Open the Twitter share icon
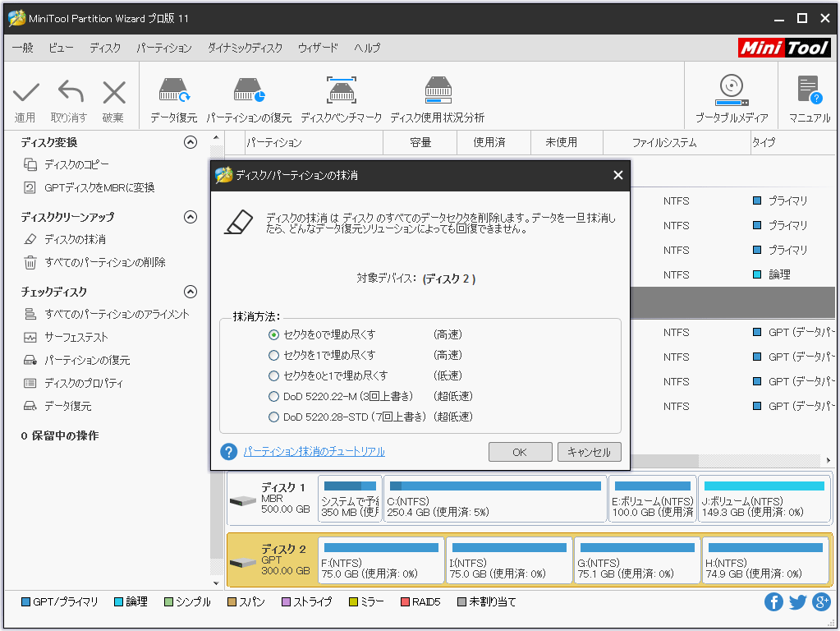 pos(797,602)
